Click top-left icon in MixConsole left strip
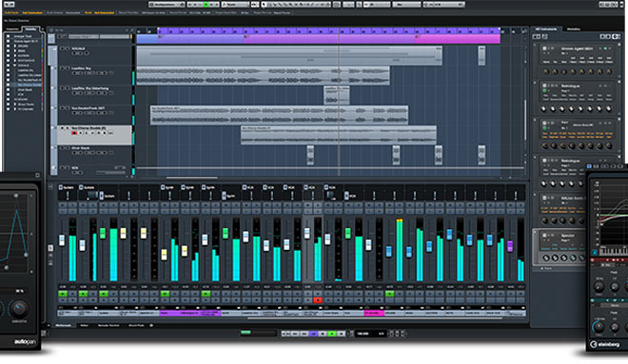The image size is (628, 364). coord(50,187)
